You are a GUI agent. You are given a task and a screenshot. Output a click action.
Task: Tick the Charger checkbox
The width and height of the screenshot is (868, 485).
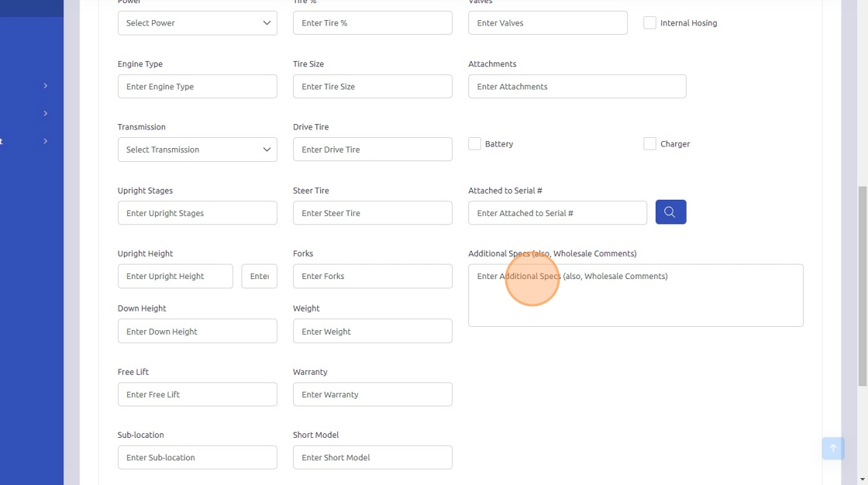click(x=649, y=144)
